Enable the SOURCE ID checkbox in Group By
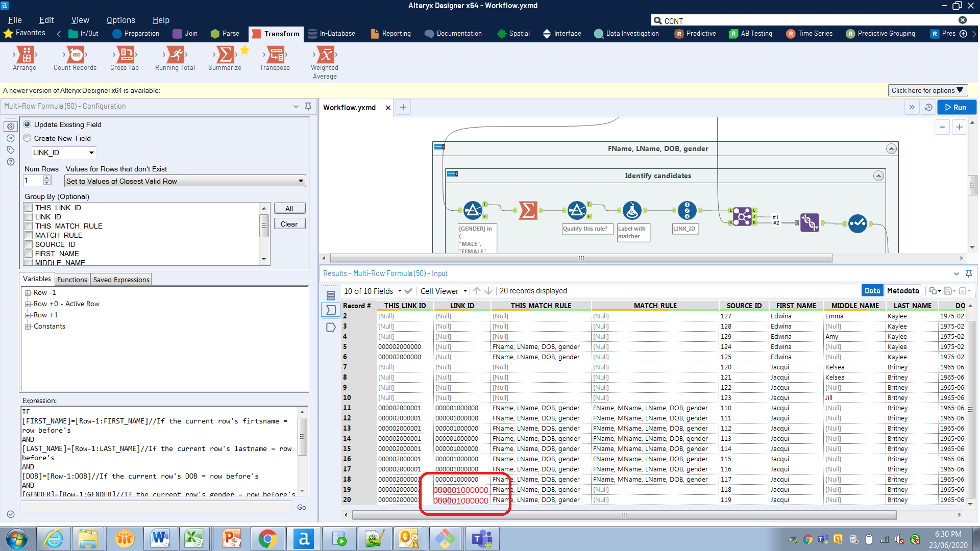The image size is (980, 551). coord(29,244)
